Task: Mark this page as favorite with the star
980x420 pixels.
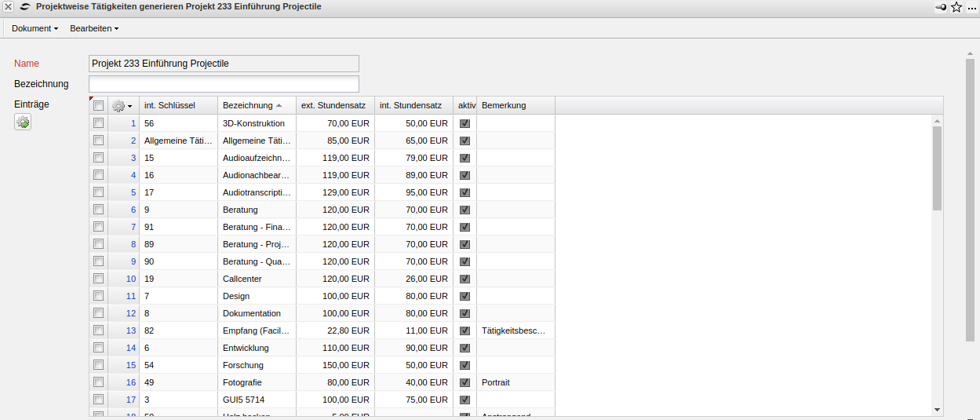Action: [956, 7]
